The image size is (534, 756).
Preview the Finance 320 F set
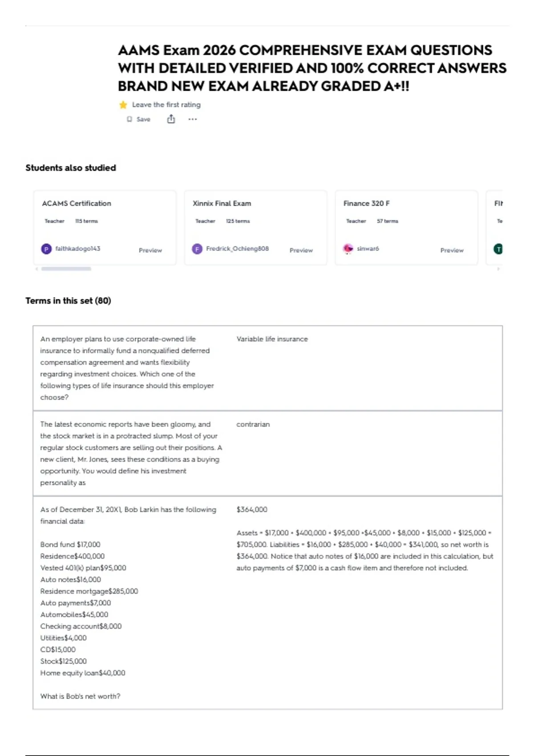point(452,250)
